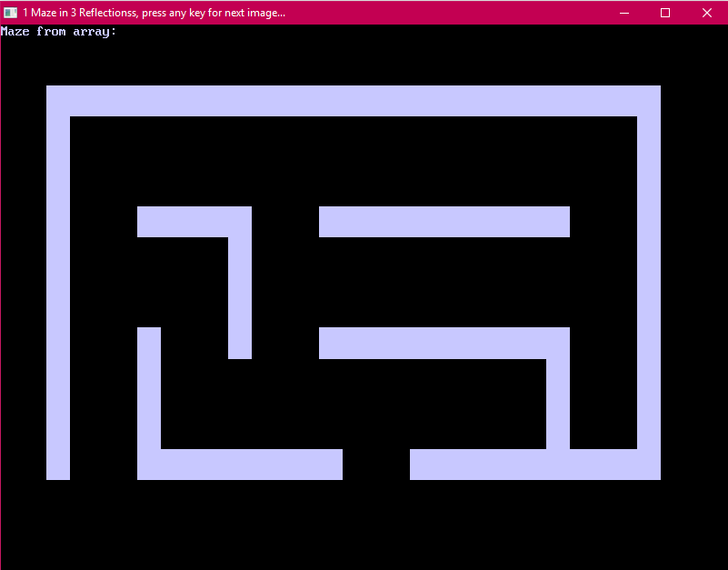This screenshot has width=728, height=570.
Task: Click the gap between the two bottom walls
Action: click(x=376, y=465)
